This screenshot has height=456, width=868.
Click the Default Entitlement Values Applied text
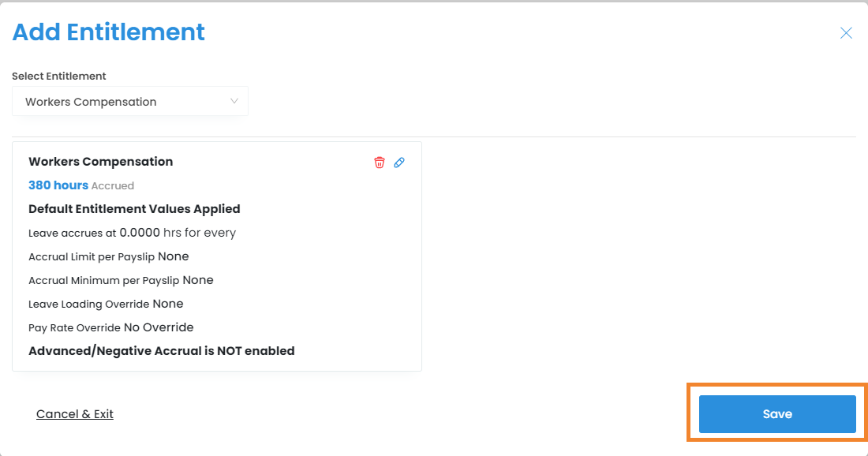134,209
